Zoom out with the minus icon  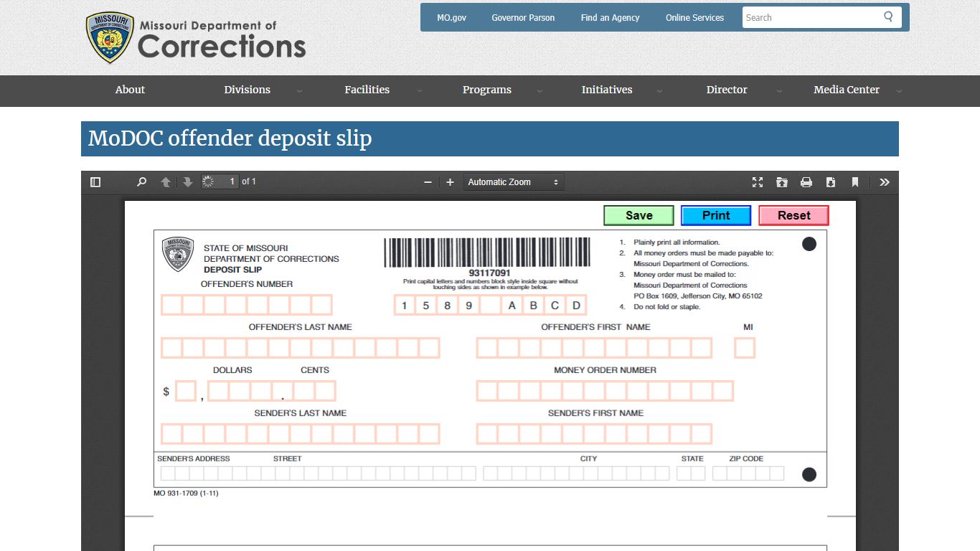pos(428,182)
